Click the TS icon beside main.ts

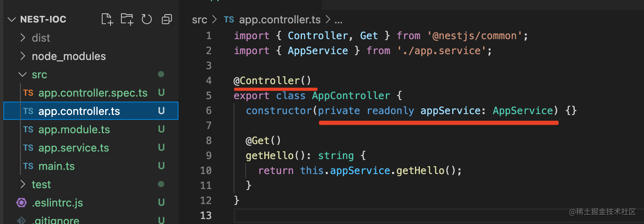(28, 166)
